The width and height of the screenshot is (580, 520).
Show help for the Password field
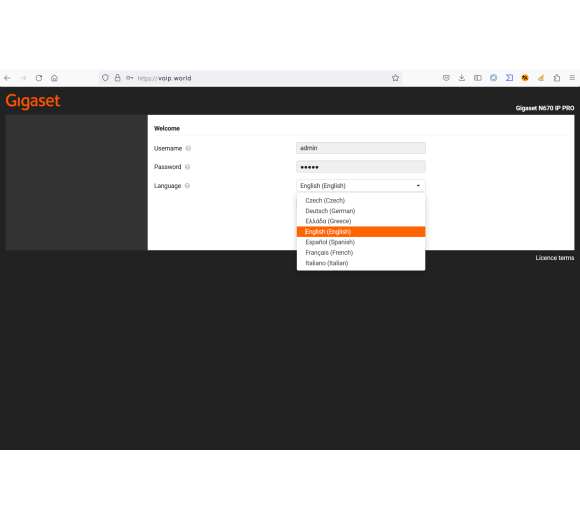(x=188, y=167)
